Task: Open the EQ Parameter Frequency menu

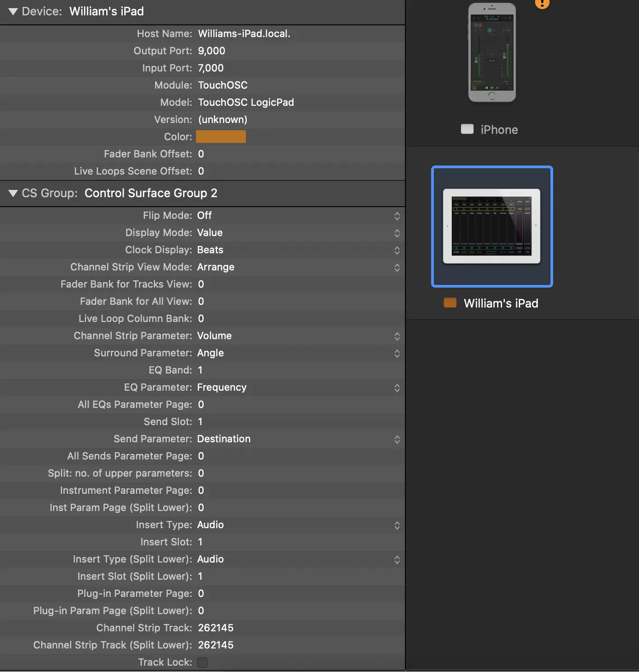Action: [x=397, y=388]
